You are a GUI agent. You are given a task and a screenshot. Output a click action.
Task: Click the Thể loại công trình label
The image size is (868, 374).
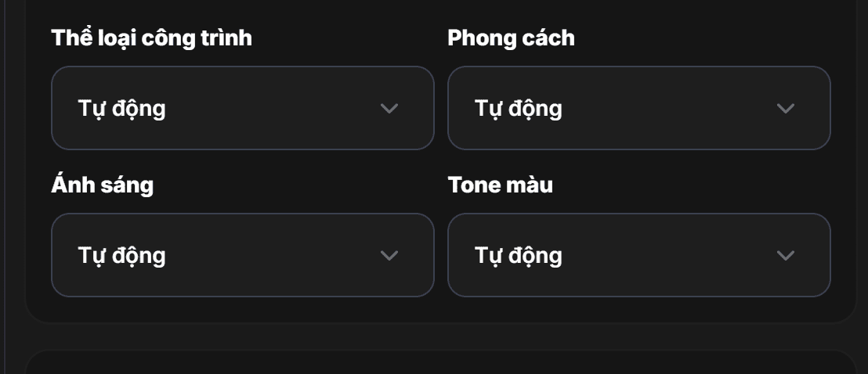point(152,38)
